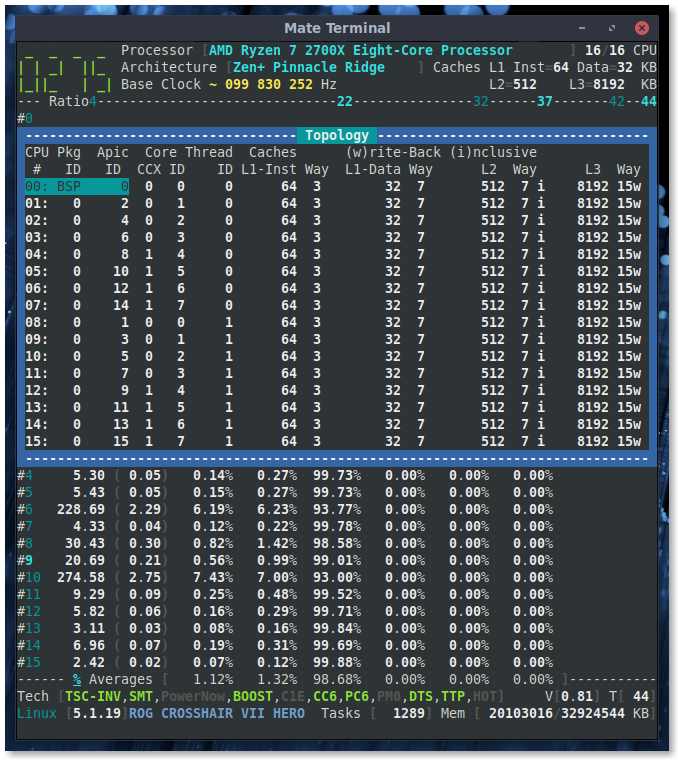The width and height of the screenshot is (678, 760).
Task: Click the Linux label in the footer
Action: 37,713
